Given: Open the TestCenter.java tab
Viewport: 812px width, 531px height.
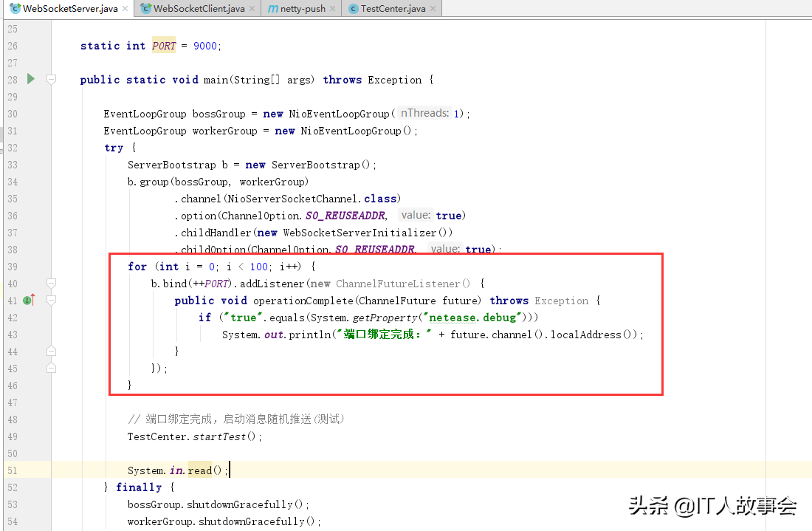Looking at the screenshot, I should (393, 9).
